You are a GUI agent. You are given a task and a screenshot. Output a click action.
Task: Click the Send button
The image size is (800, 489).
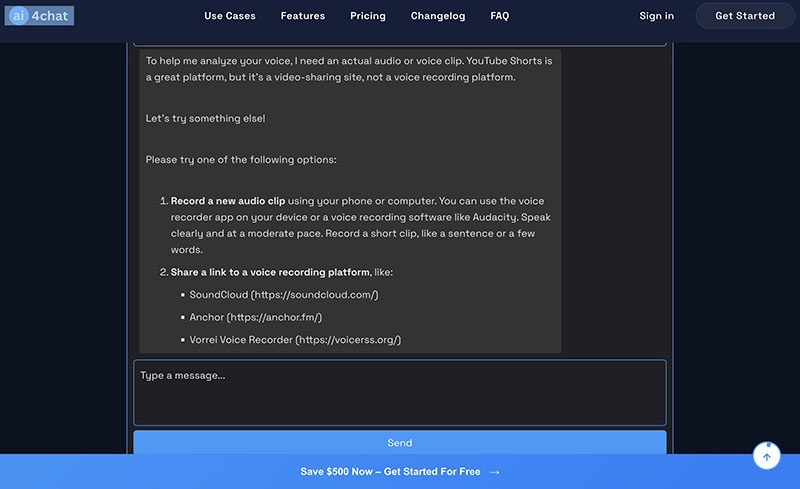pos(399,443)
